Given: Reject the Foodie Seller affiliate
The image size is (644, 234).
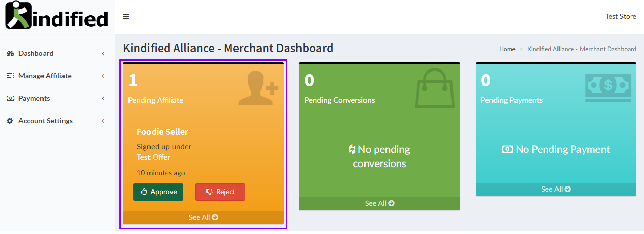Looking at the screenshot, I should coord(220,192).
